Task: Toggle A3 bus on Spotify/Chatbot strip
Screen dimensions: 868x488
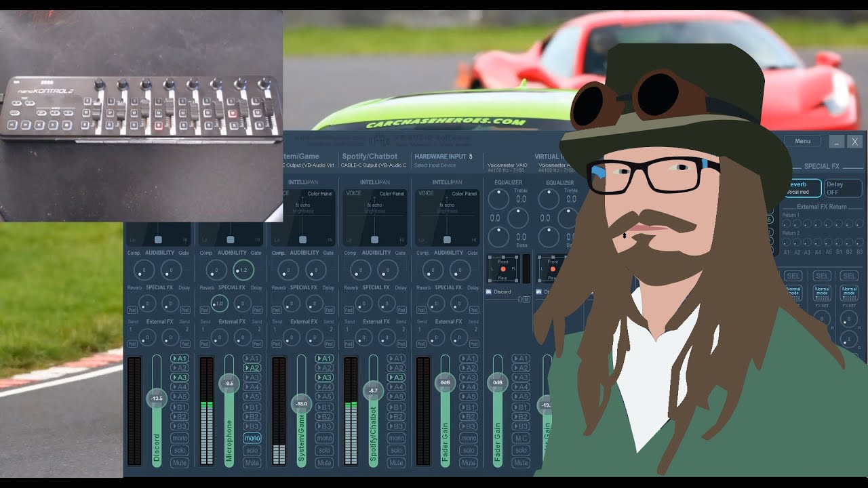Action: coord(396,378)
